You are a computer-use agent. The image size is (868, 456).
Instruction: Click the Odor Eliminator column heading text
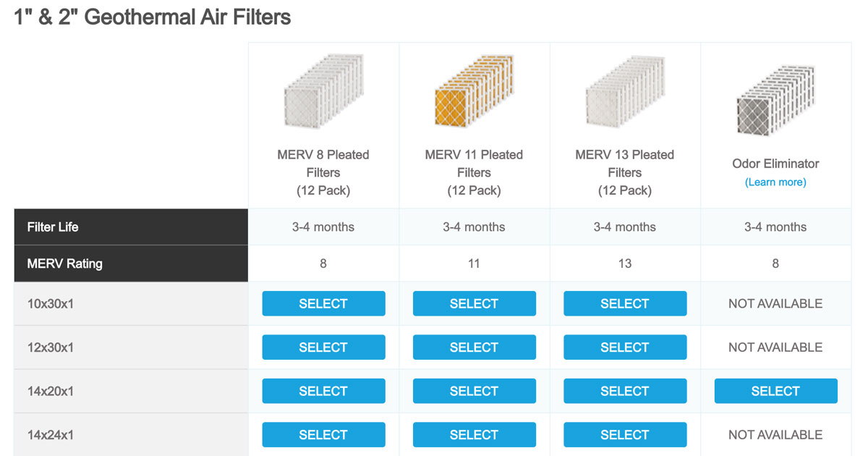point(775,164)
